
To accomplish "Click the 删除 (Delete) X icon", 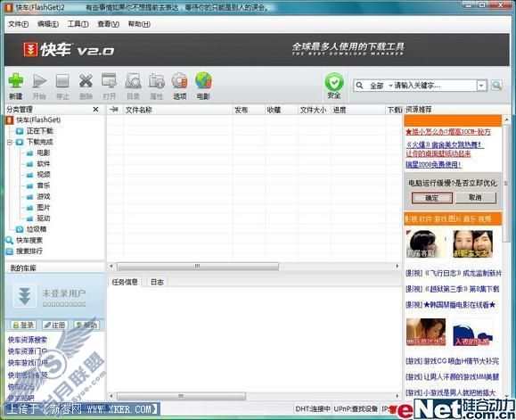I will 86,81.
